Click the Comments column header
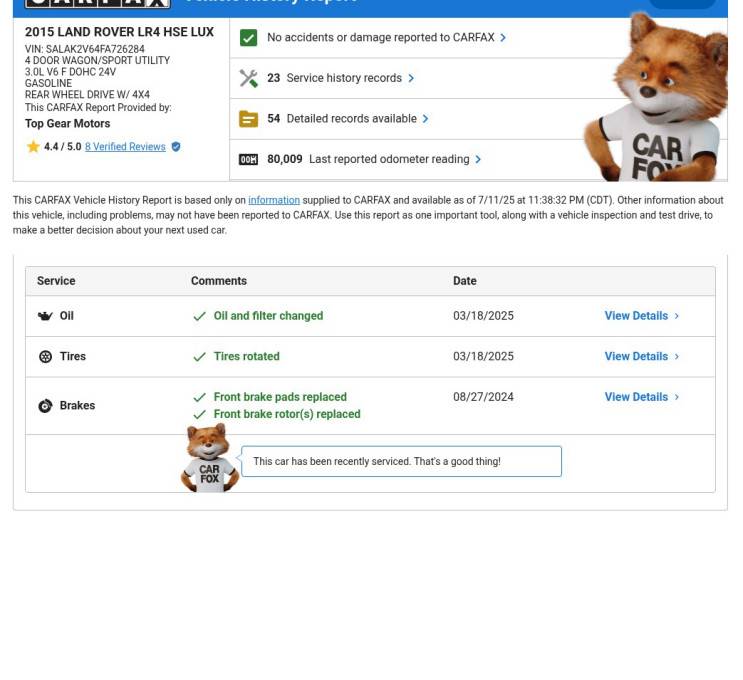The image size is (743, 680). point(219,281)
